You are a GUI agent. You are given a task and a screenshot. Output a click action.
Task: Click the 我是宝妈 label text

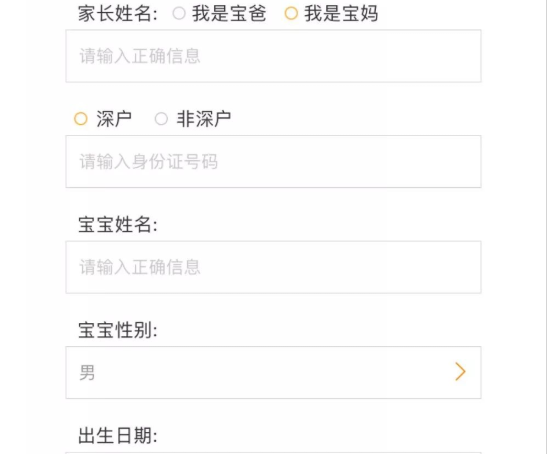tap(341, 14)
